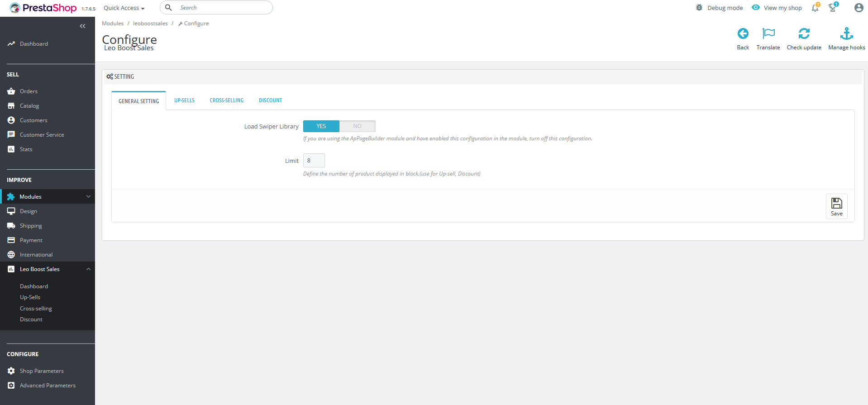Image resolution: width=868 pixels, height=405 pixels.
Task: Select the General Setting tab
Action: pyautogui.click(x=139, y=101)
